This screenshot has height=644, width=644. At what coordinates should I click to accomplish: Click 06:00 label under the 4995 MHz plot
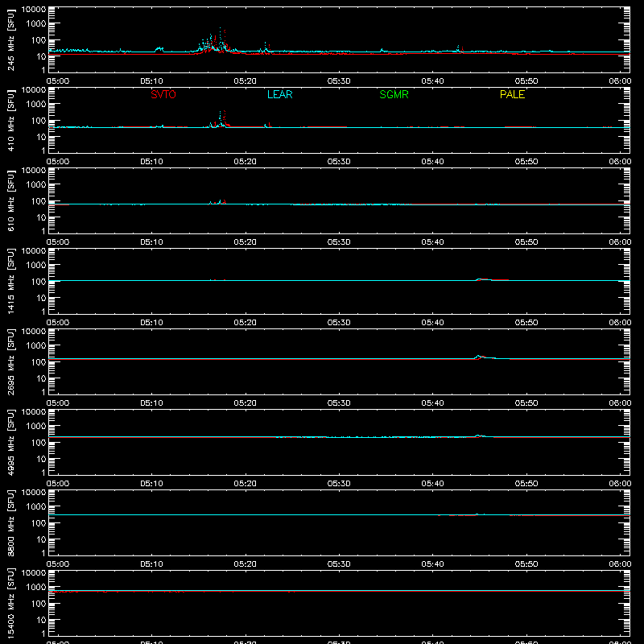620,484
